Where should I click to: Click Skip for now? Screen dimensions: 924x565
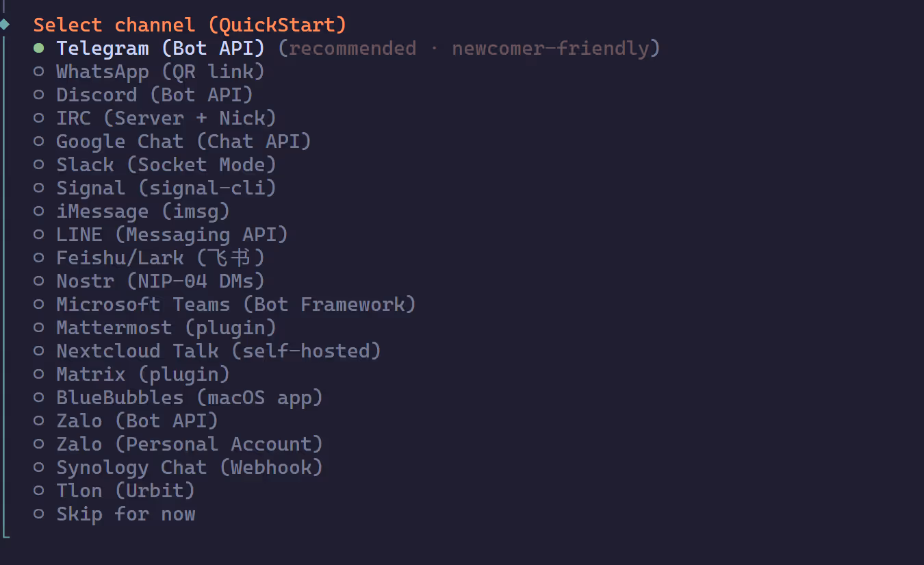pos(125,514)
